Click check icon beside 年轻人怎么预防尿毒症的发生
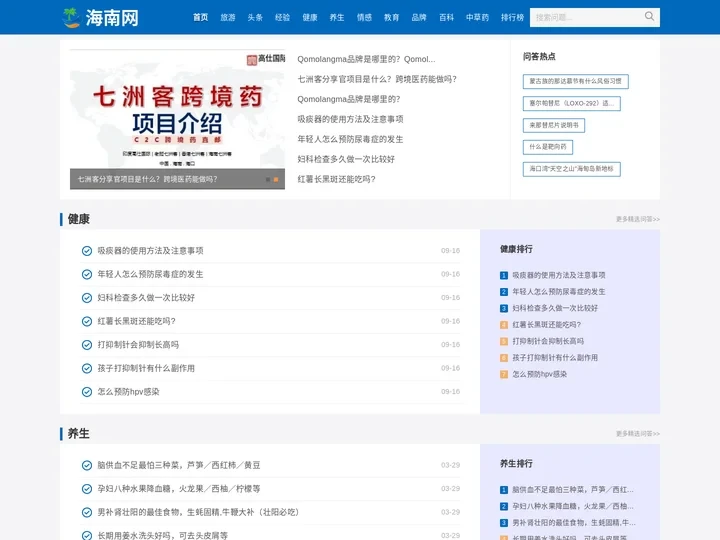This screenshot has height=540, width=720. click(x=87, y=274)
